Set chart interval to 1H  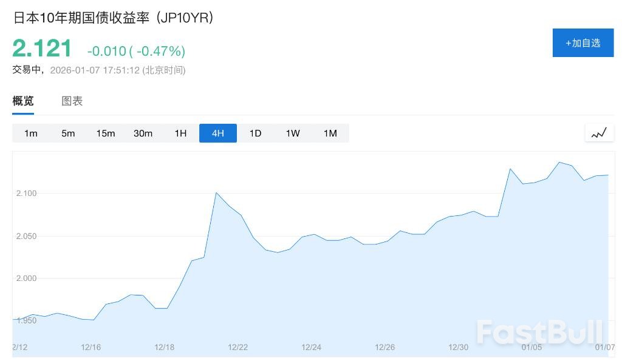tap(180, 133)
